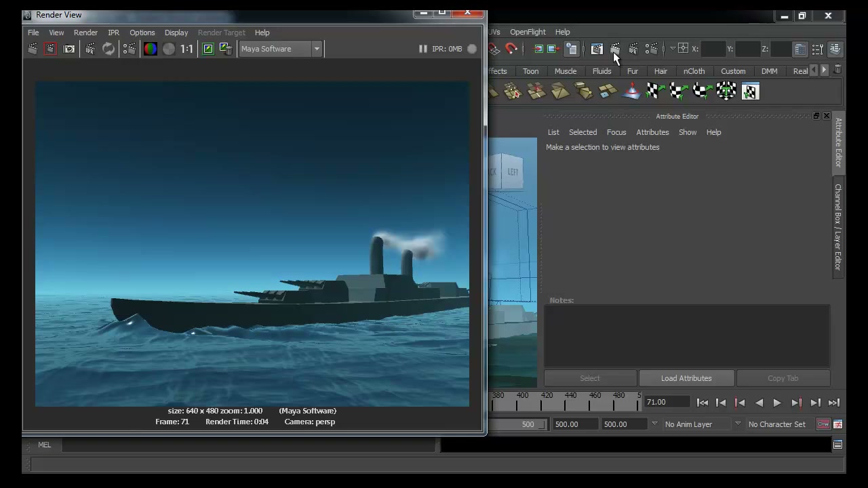This screenshot has height=488, width=868.
Task: Click play forwards button in playback controls
Action: coord(777,403)
